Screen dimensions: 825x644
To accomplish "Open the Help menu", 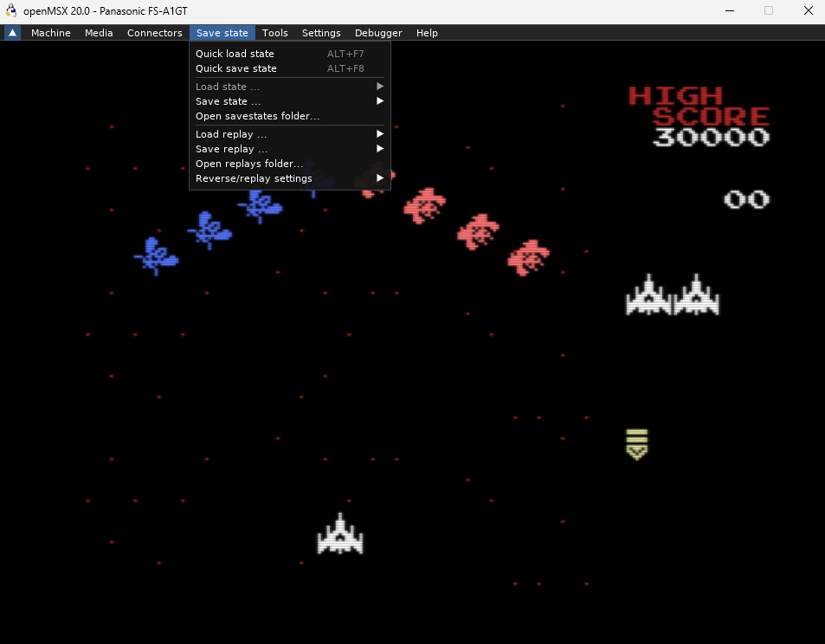I will (x=427, y=33).
